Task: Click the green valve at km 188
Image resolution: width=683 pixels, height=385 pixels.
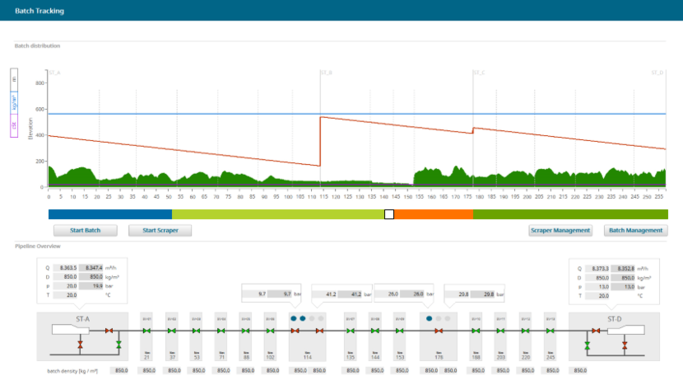Action: point(476,331)
